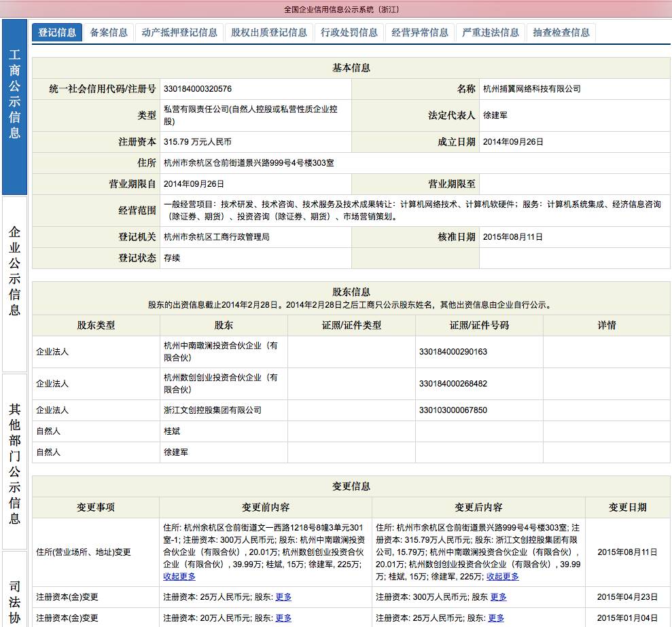Click shareholder 浙江文创控股集团有限公司
The image size is (672, 627).
tap(213, 410)
